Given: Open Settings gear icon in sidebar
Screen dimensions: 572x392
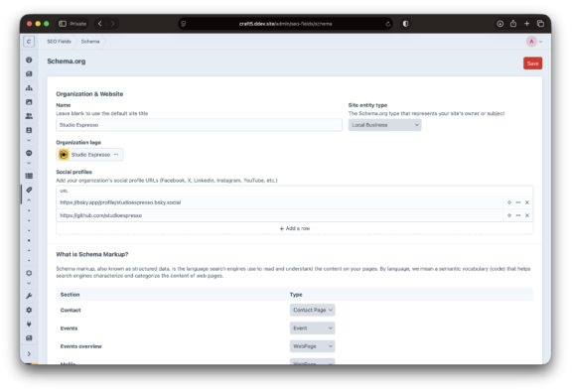Looking at the screenshot, I should point(29,310).
